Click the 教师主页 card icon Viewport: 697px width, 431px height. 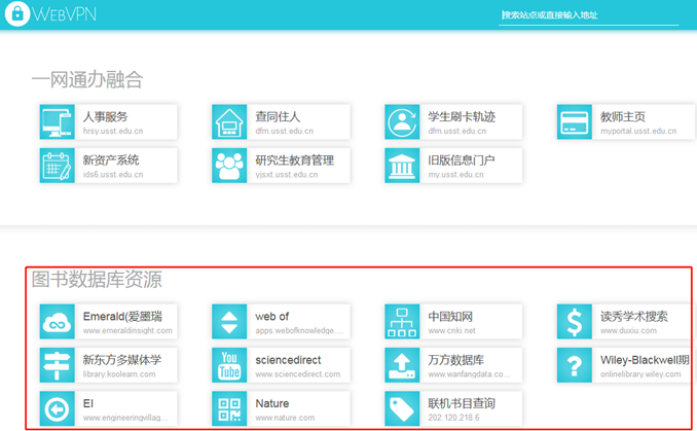click(574, 122)
